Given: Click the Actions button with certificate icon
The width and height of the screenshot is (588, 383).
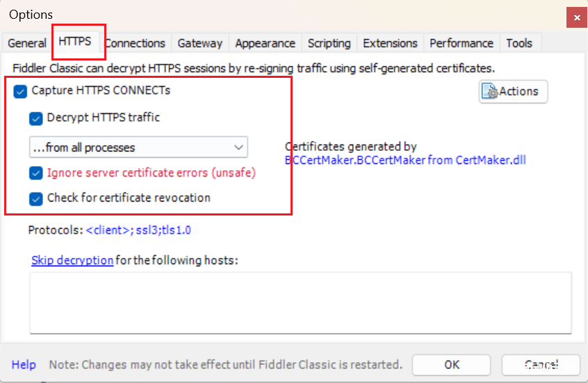Looking at the screenshot, I should point(513,92).
